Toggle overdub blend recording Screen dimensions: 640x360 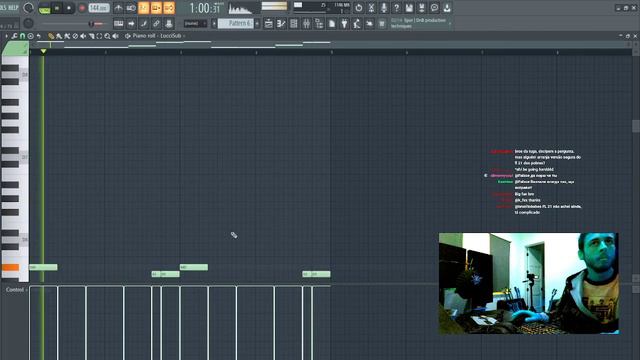pos(156,8)
